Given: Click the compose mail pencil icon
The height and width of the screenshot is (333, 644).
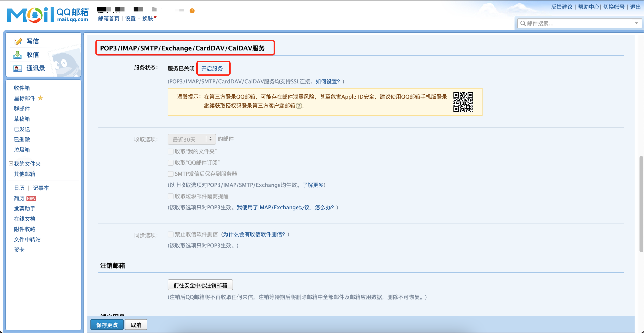Looking at the screenshot, I should pyautogui.click(x=18, y=41).
